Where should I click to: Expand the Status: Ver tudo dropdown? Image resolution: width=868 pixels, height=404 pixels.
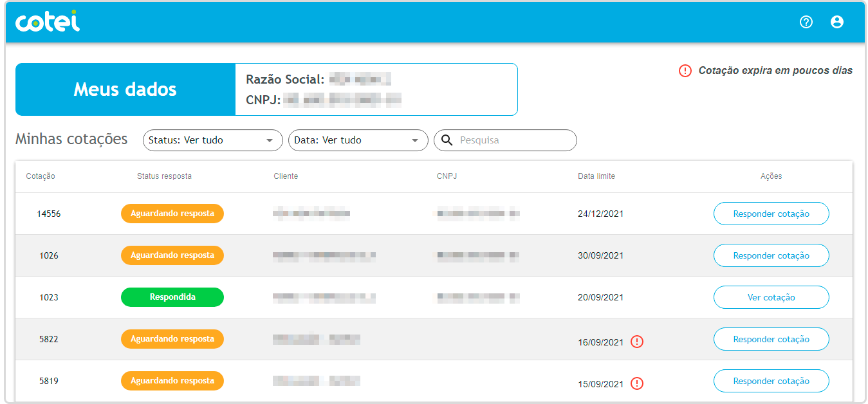pos(212,140)
